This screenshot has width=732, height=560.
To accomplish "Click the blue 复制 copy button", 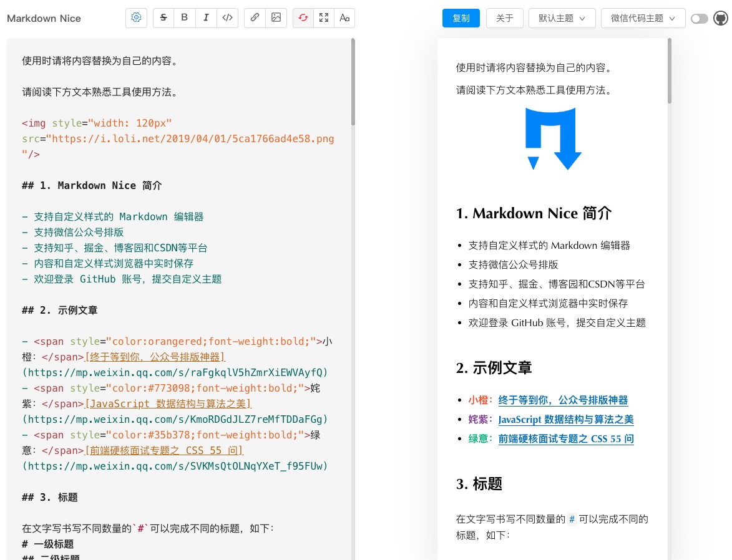I will [x=461, y=18].
